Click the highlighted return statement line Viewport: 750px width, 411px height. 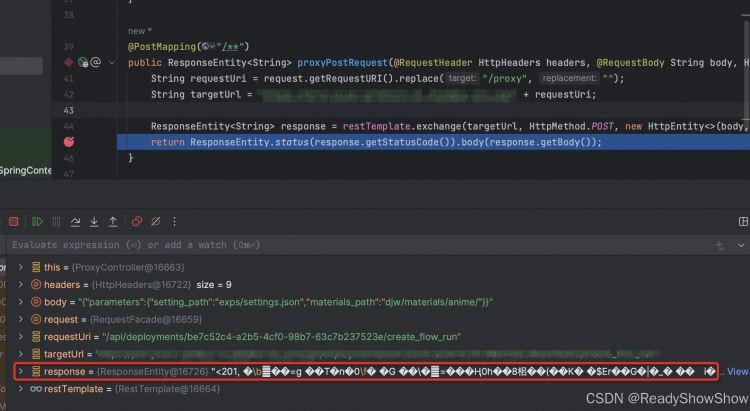tap(433, 142)
